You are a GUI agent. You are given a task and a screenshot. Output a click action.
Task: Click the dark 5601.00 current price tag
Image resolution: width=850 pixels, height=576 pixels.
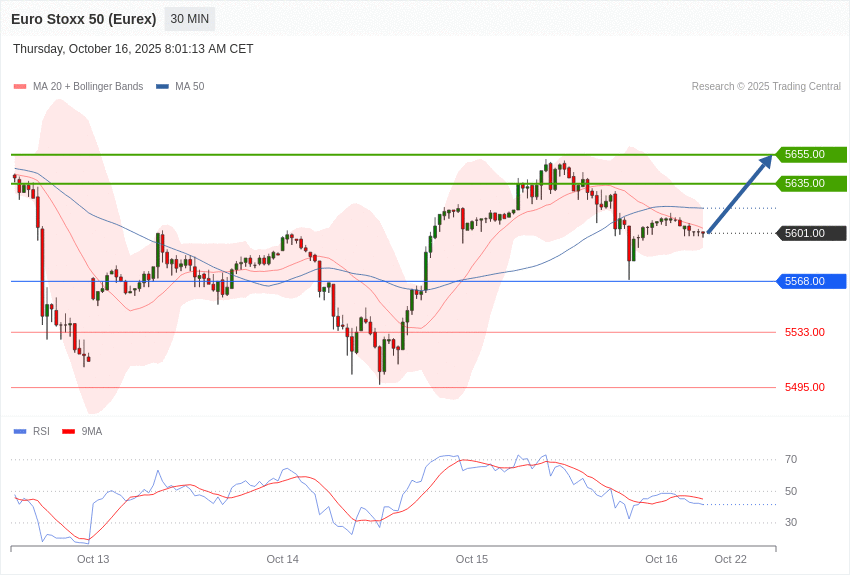coord(810,234)
